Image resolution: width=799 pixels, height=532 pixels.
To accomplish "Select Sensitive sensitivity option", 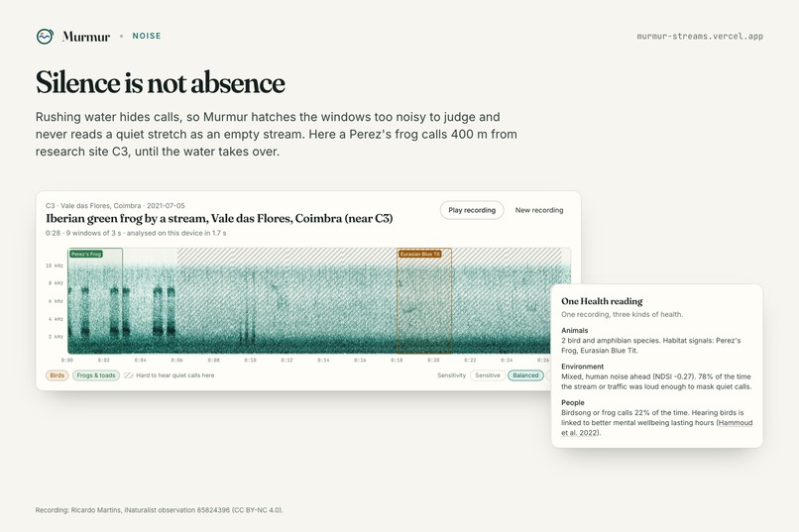I will (488, 375).
